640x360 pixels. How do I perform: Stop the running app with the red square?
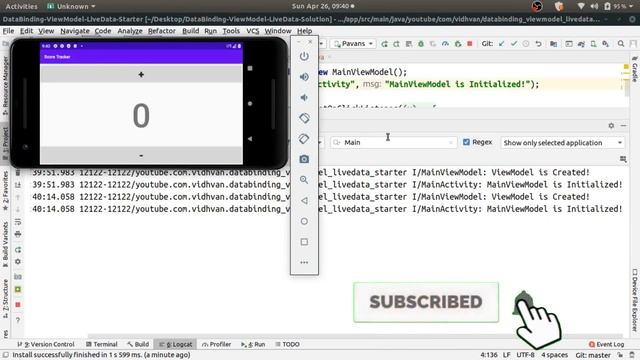(470, 44)
